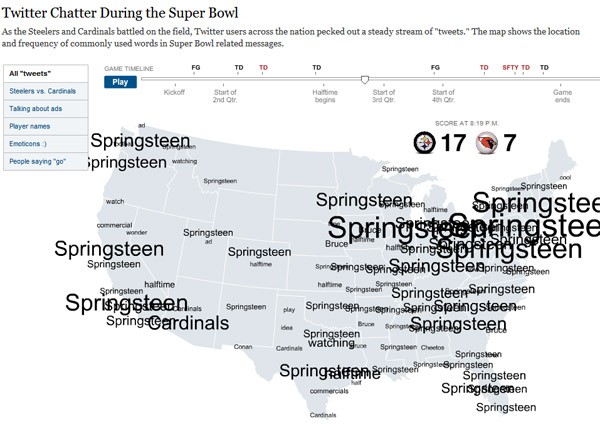Go to Start of 4th Qtr. marker

(443, 96)
